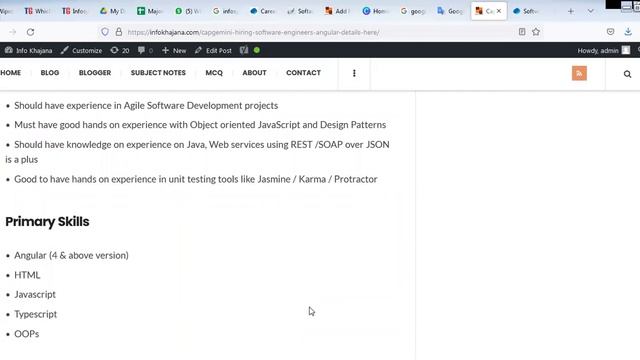Switch to the Add post tab
The width and height of the screenshot is (640, 360).
pos(337,11)
